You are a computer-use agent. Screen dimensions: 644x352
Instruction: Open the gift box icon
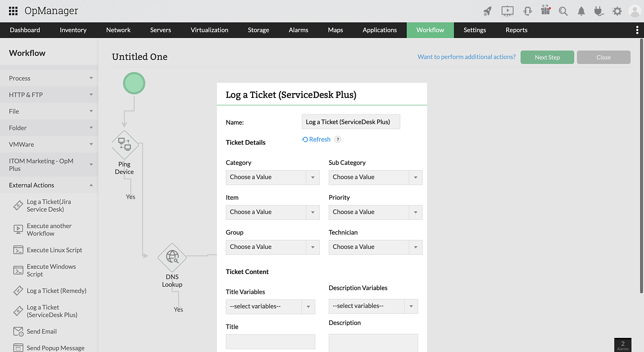pyautogui.click(x=545, y=10)
